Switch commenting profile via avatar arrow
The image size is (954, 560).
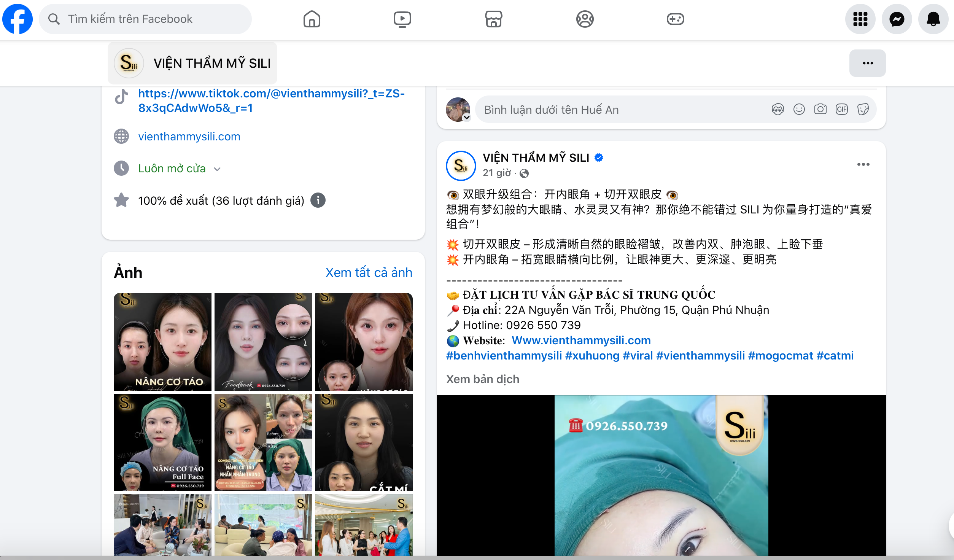(x=466, y=118)
